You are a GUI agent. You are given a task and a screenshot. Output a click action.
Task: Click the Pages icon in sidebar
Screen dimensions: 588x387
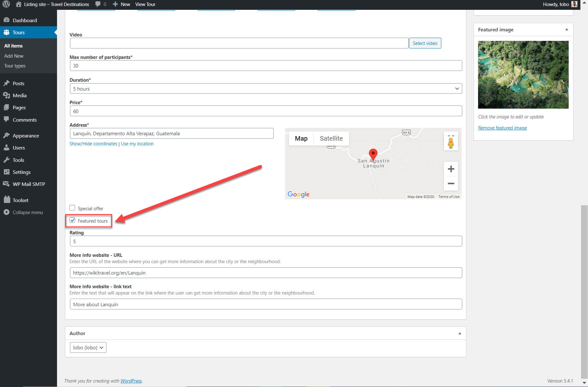tap(6, 107)
